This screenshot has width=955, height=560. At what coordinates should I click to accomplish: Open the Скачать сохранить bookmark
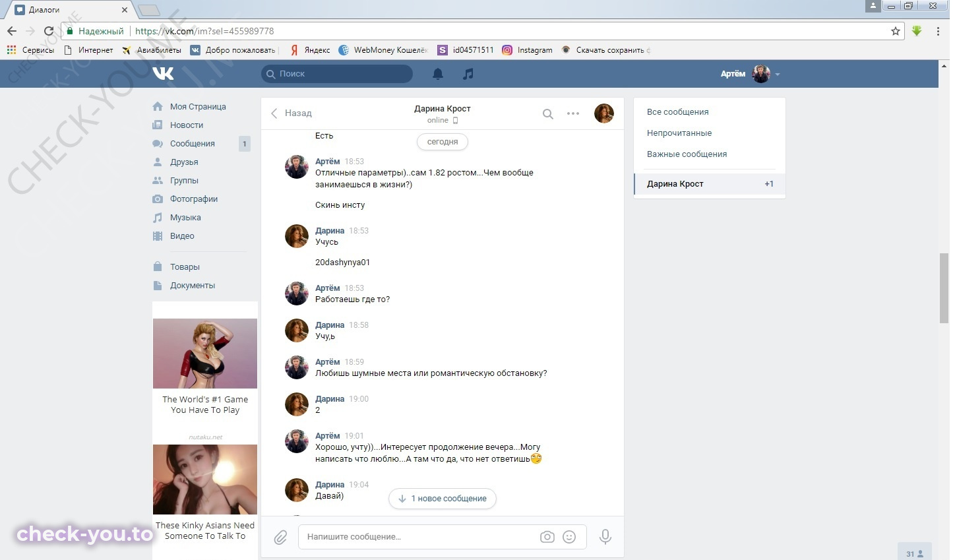[606, 50]
